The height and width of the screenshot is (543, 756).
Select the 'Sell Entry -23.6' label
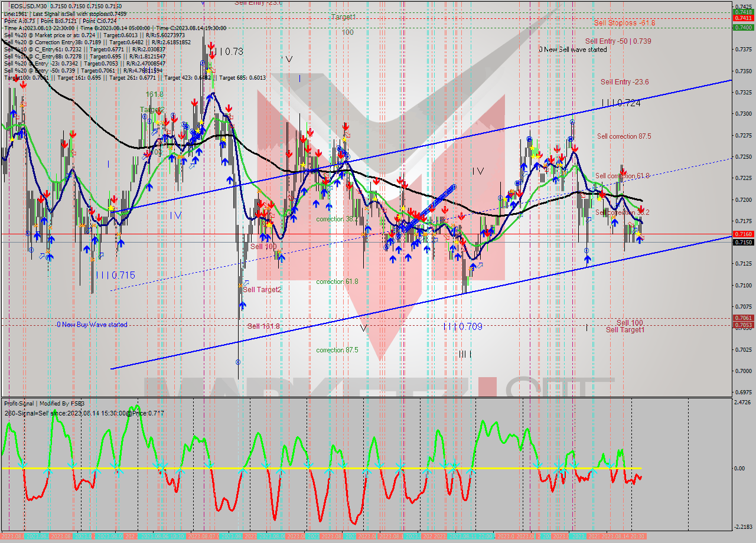point(624,82)
